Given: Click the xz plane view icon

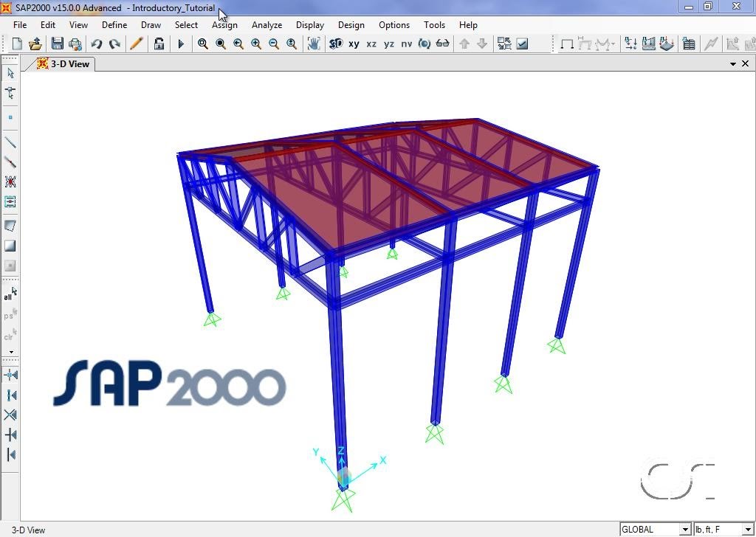Looking at the screenshot, I should (x=372, y=44).
